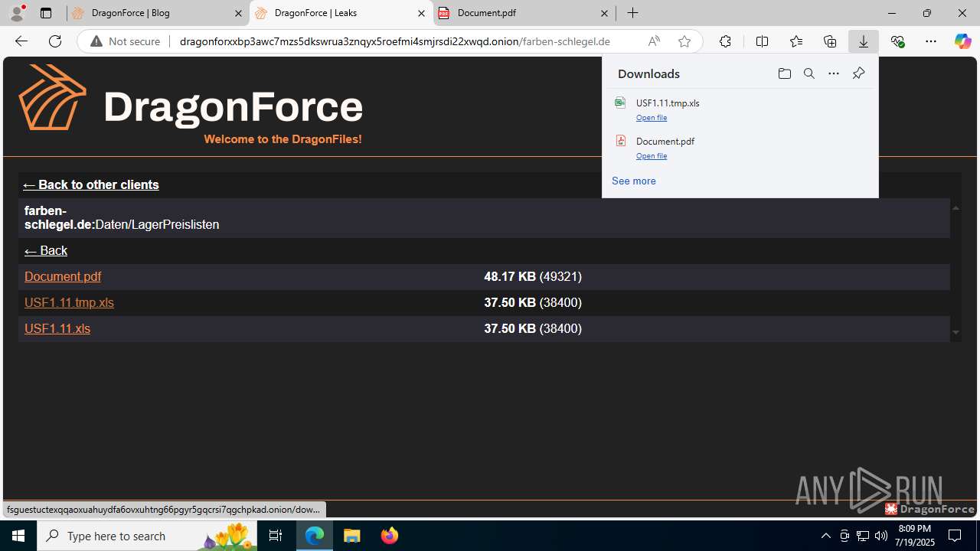Open Favorites list icon
Image resolution: width=980 pixels, height=551 pixels.
796,41
